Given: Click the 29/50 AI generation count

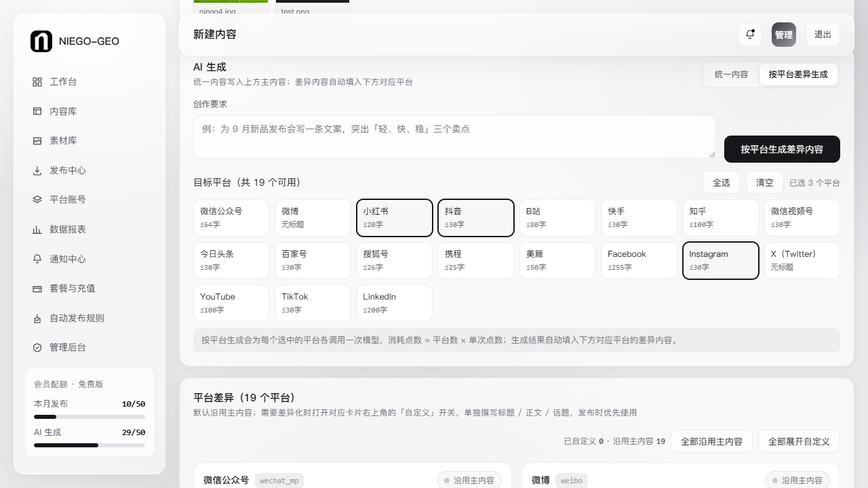Looking at the screenshot, I should [x=134, y=432].
